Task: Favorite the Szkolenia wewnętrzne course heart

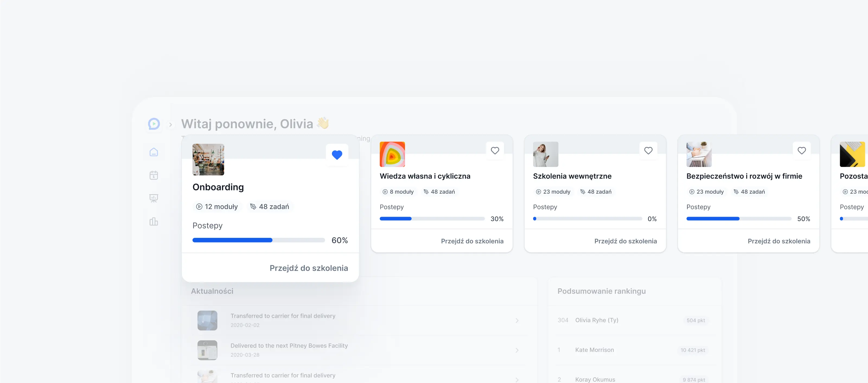Action: pos(648,151)
